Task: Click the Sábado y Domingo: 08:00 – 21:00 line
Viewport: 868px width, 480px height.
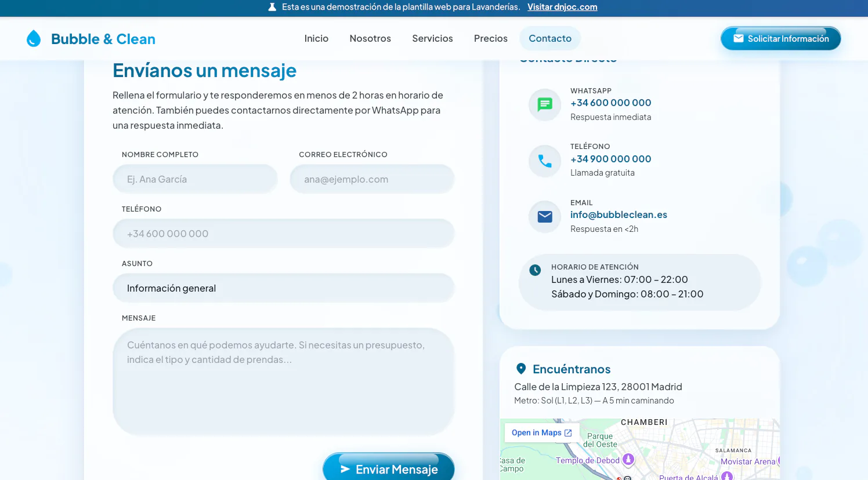Action: tap(627, 294)
